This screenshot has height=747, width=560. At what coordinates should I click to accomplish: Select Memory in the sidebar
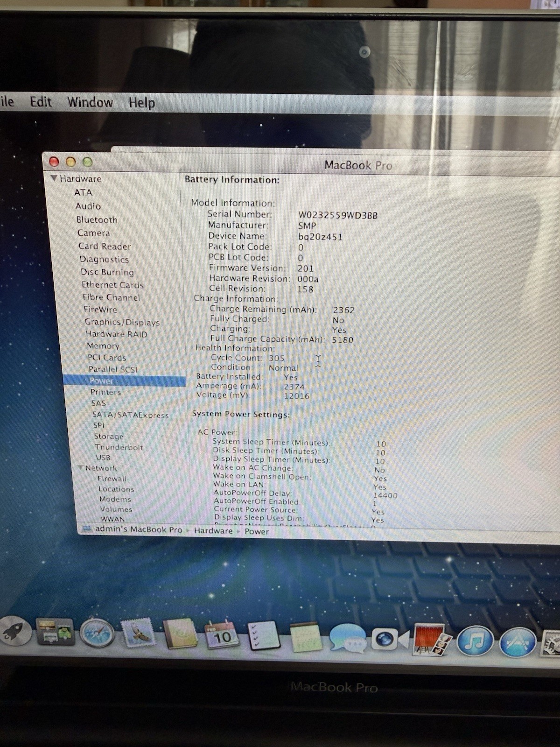[x=103, y=345]
